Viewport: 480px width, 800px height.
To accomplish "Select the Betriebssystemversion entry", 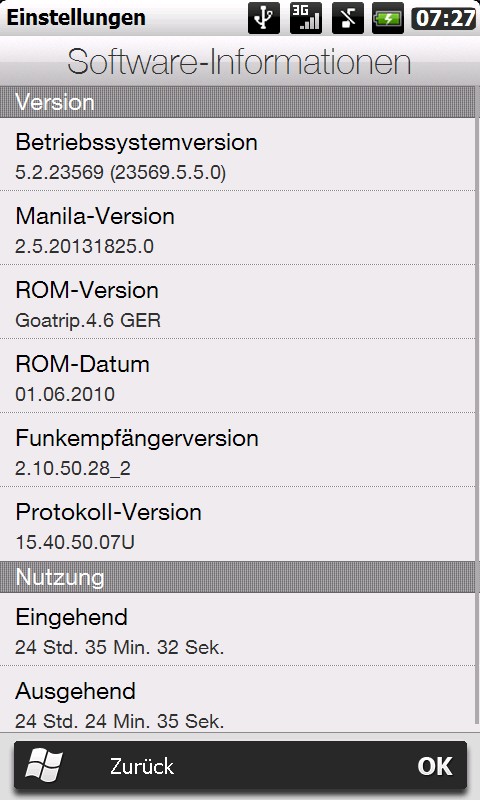I will 238,155.
